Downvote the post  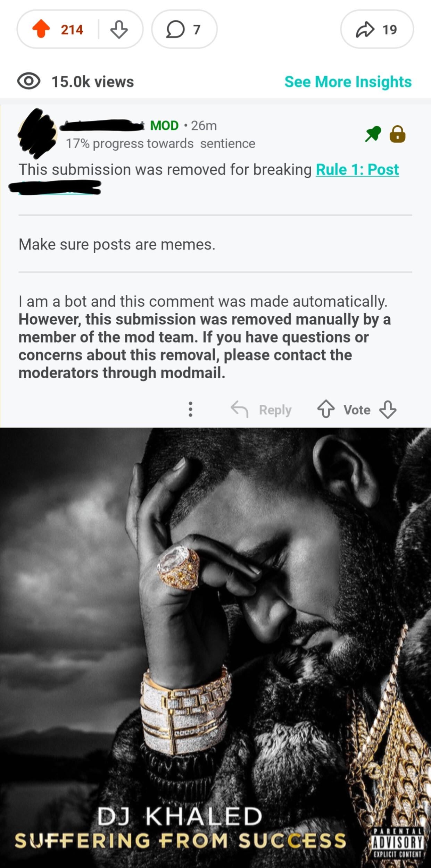(x=119, y=29)
